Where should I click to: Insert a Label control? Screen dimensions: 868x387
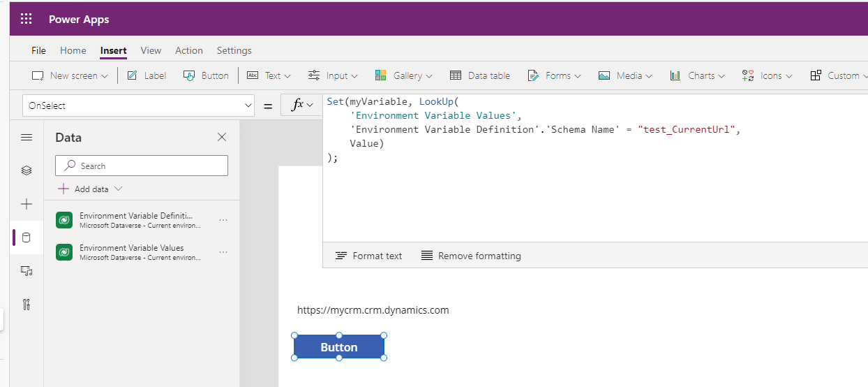pos(147,75)
